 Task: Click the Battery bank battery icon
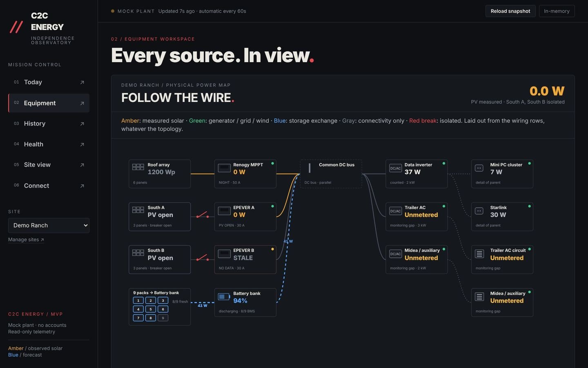[224, 296]
